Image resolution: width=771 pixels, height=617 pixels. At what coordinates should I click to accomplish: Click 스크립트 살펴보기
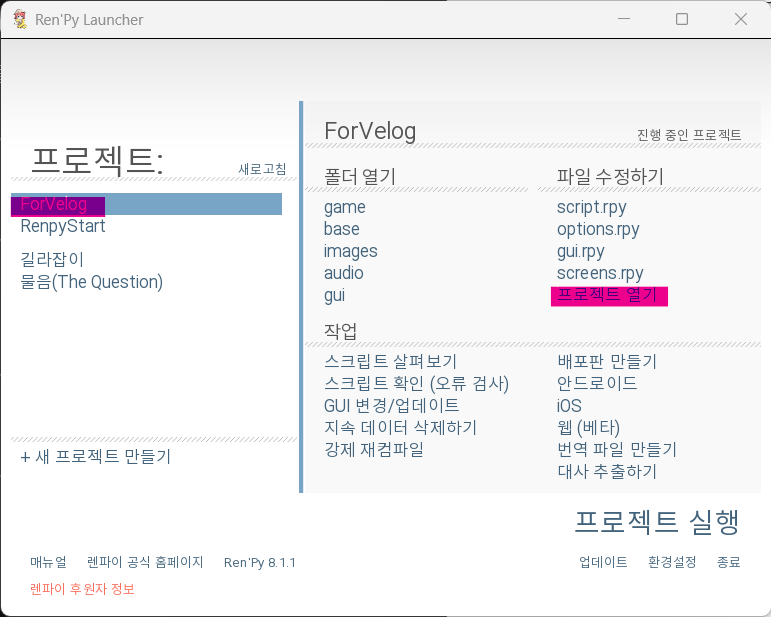390,362
